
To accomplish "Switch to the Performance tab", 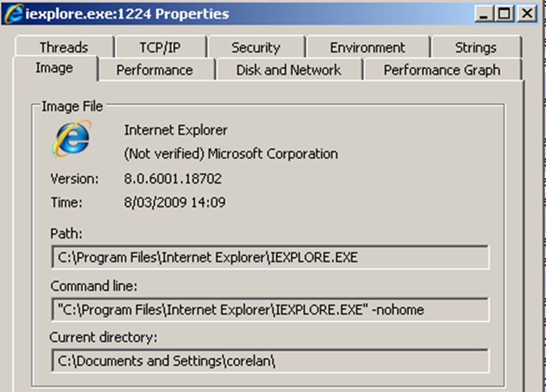I will pyautogui.click(x=155, y=70).
